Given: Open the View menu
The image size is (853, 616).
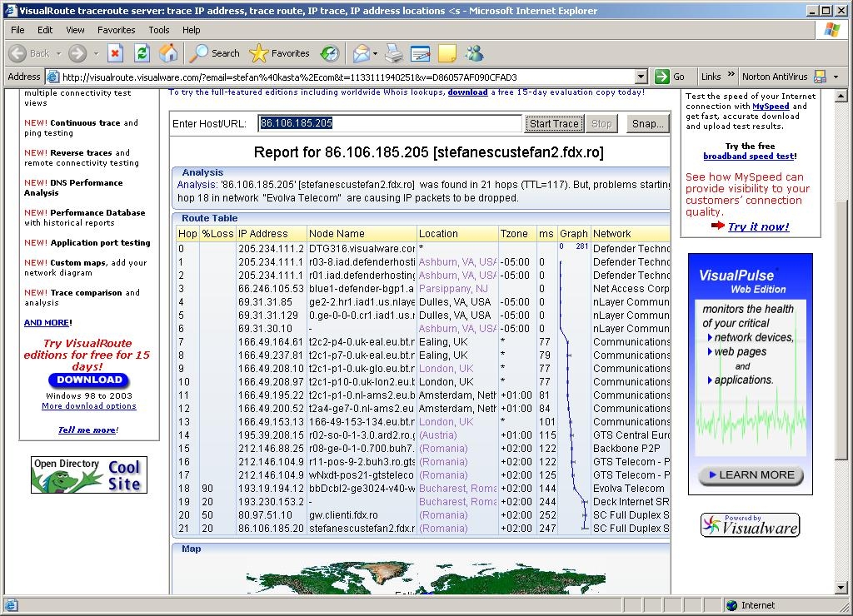Looking at the screenshot, I should [x=75, y=30].
